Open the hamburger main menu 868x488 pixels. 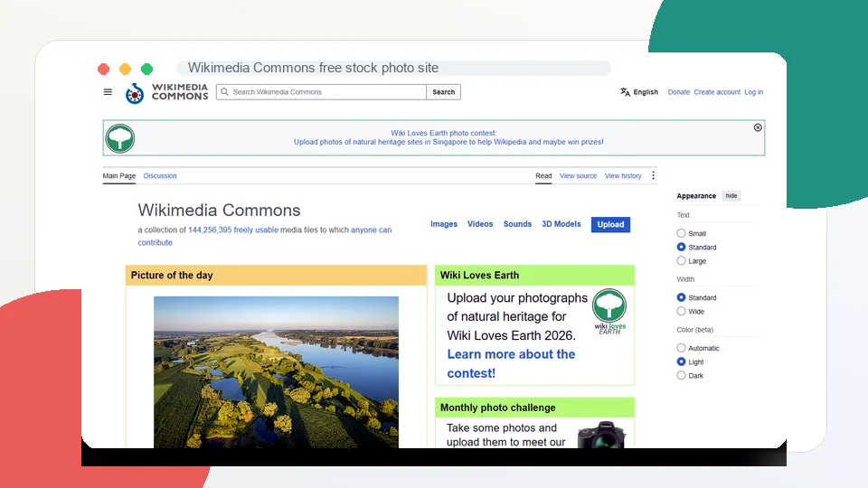coord(108,92)
